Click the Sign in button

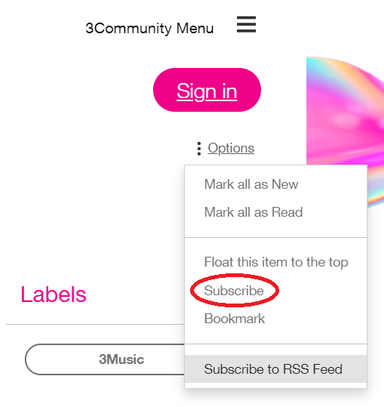click(207, 90)
